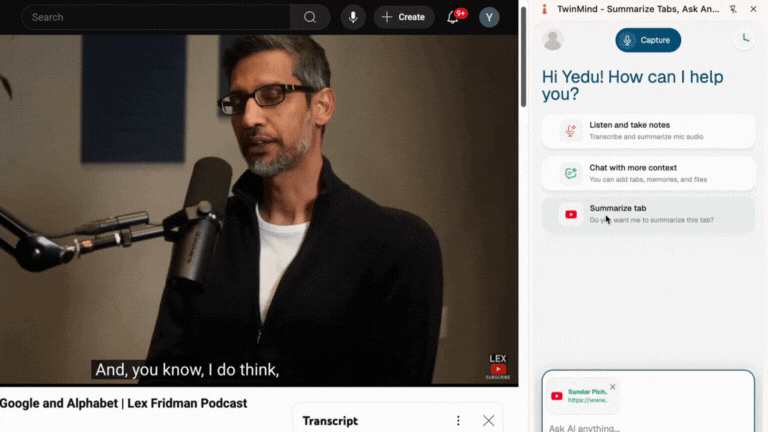Focus the YouTube Search field
This screenshot has height=432, width=768.
[156, 17]
